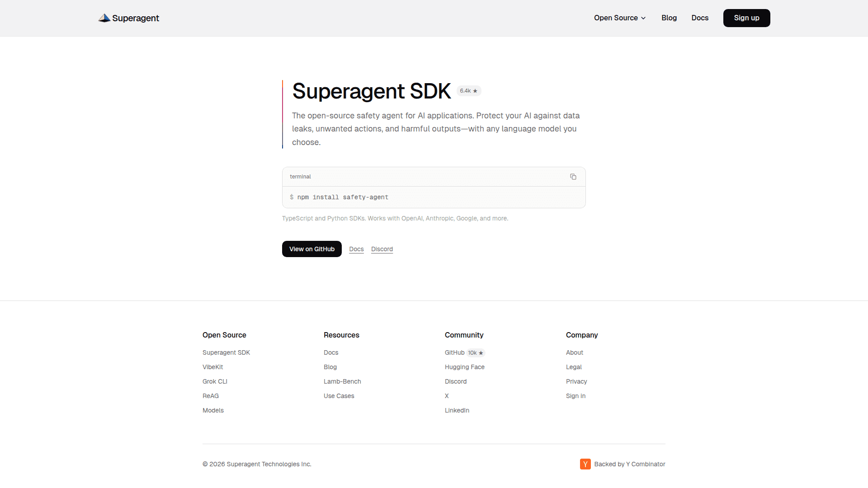Click the Blog item in the top navigation

pos(669,18)
